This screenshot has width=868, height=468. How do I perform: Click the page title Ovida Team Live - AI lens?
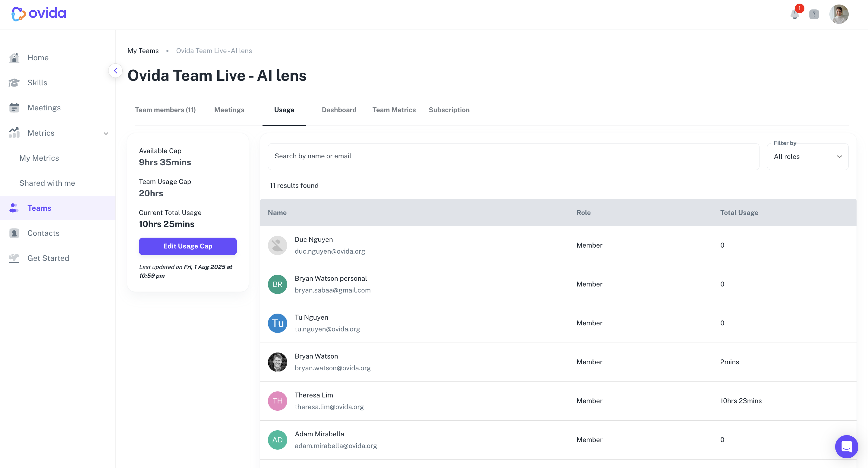click(217, 75)
